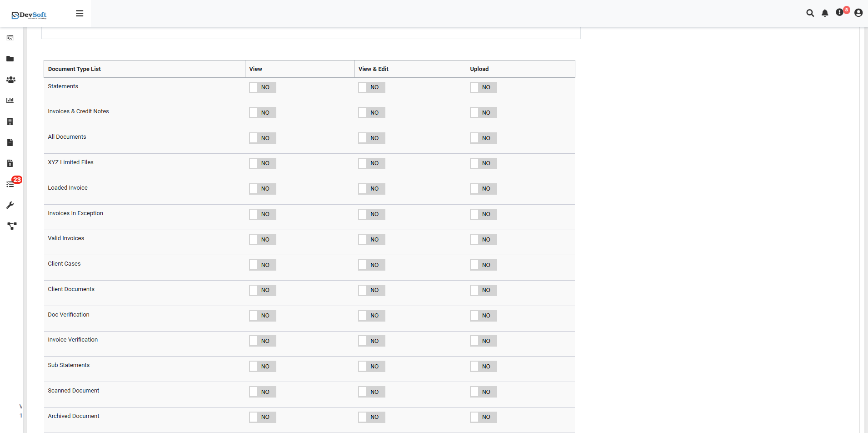This screenshot has height=433, width=868.
Task: Toggle View & Edit for Archived Document
Action: click(371, 417)
